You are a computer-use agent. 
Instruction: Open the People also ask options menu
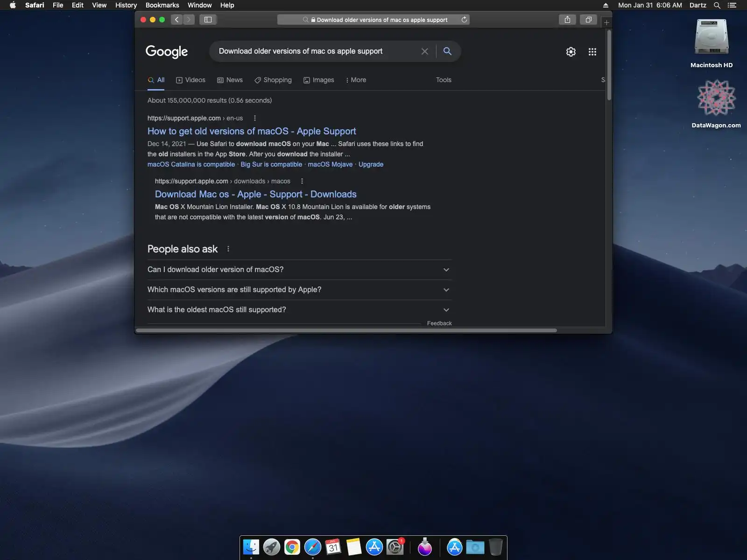(x=228, y=249)
